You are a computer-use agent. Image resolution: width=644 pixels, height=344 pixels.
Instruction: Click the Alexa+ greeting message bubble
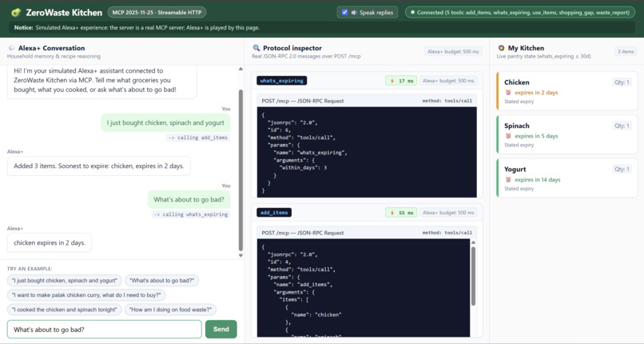coord(101,81)
